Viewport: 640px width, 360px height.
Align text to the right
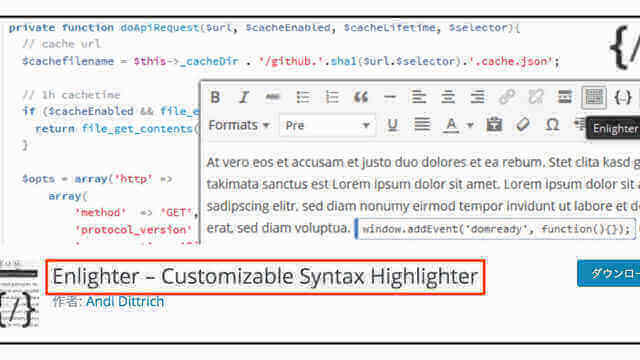[477, 97]
